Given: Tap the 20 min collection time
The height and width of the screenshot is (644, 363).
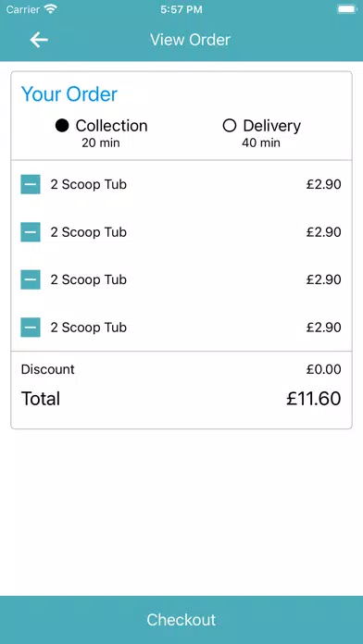Looking at the screenshot, I should [x=101, y=142].
